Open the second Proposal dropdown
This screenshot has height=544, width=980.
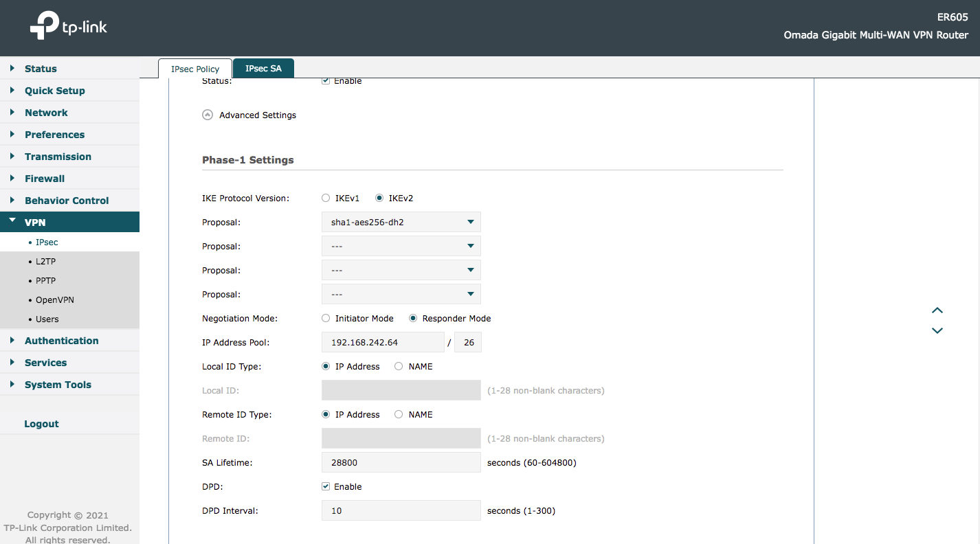pos(401,246)
